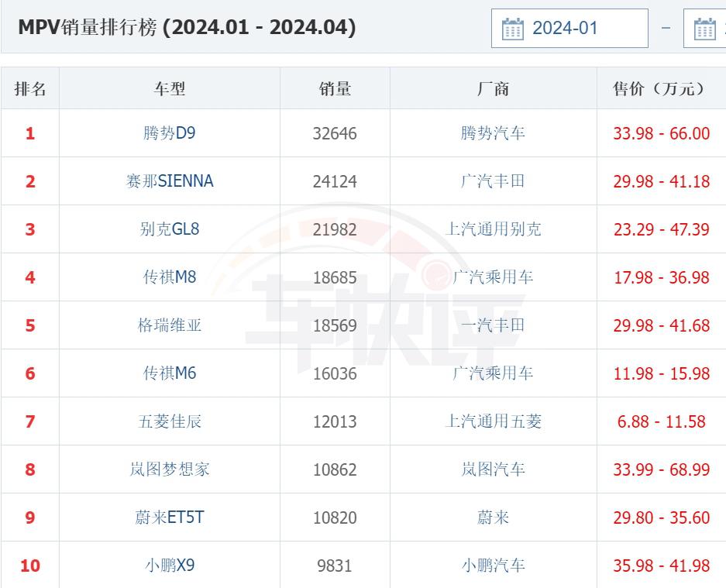The height and width of the screenshot is (588, 726).
Task: Click the 蔚来ET5T model link
Action: point(170,518)
